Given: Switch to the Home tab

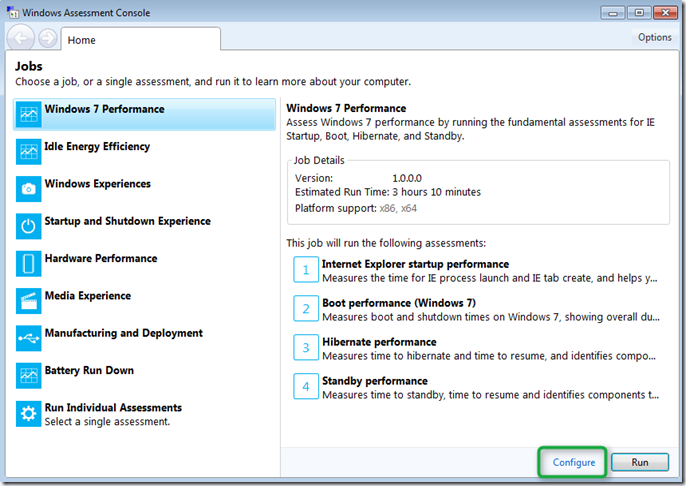Looking at the screenshot, I should [140, 39].
